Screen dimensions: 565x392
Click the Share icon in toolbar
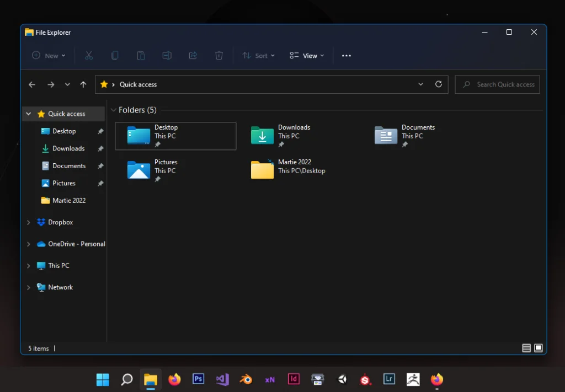pyautogui.click(x=193, y=55)
